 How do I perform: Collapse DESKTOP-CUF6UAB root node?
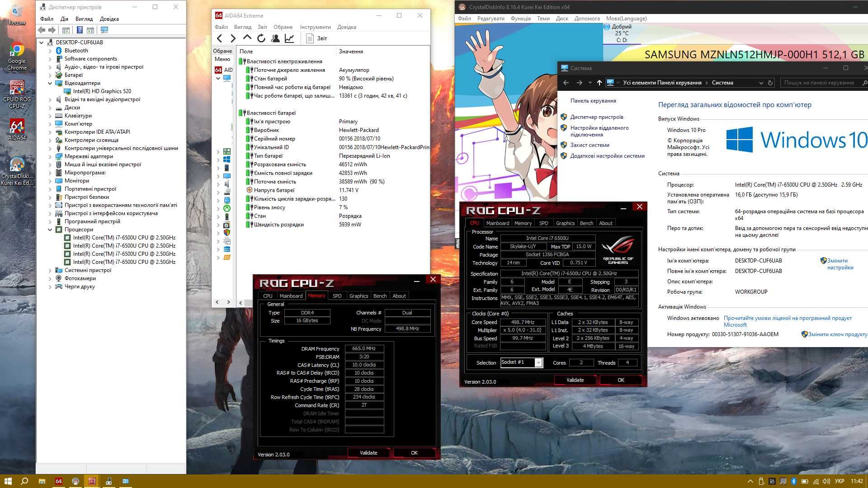click(x=42, y=42)
